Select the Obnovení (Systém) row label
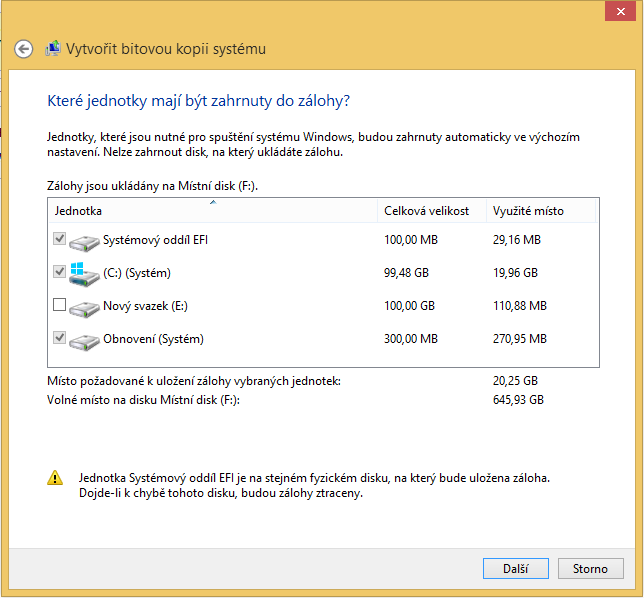Image resolution: width=644 pixels, height=598 pixels. click(x=153, y=339)
